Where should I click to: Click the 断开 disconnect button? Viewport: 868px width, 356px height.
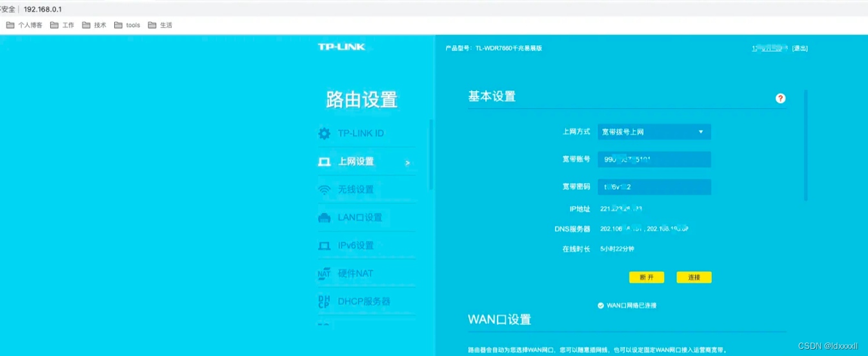click(x=646, y=277)
